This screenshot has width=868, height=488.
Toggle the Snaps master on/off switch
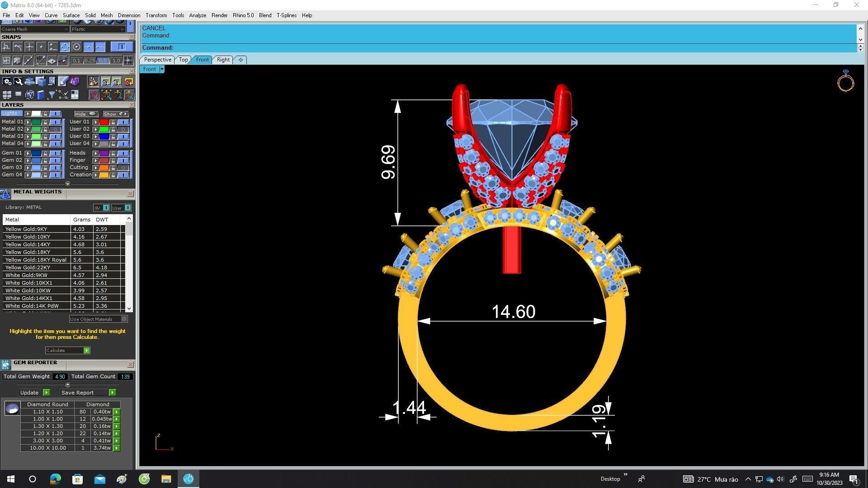pos(122,47)
